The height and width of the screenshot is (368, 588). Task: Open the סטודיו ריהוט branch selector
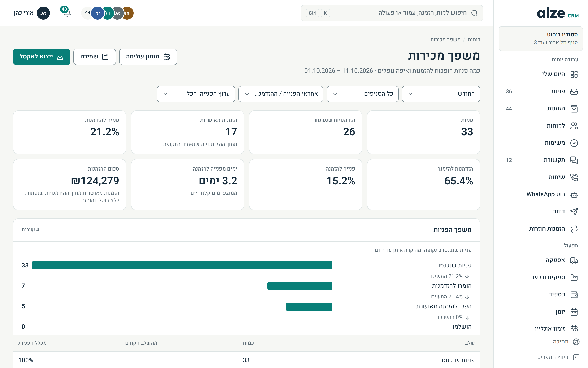[x=541, y=38]
